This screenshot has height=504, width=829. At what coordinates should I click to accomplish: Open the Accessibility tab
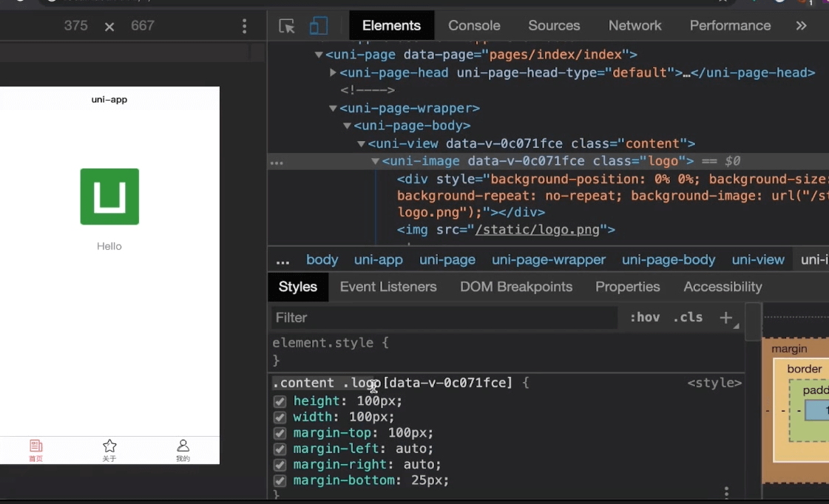723,287
